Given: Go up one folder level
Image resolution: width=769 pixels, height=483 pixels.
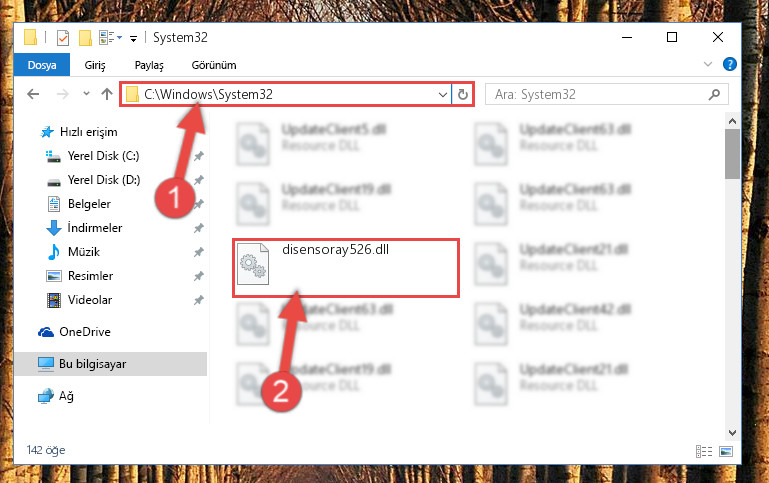Looking at the screenshot, I should pos(107,94).
